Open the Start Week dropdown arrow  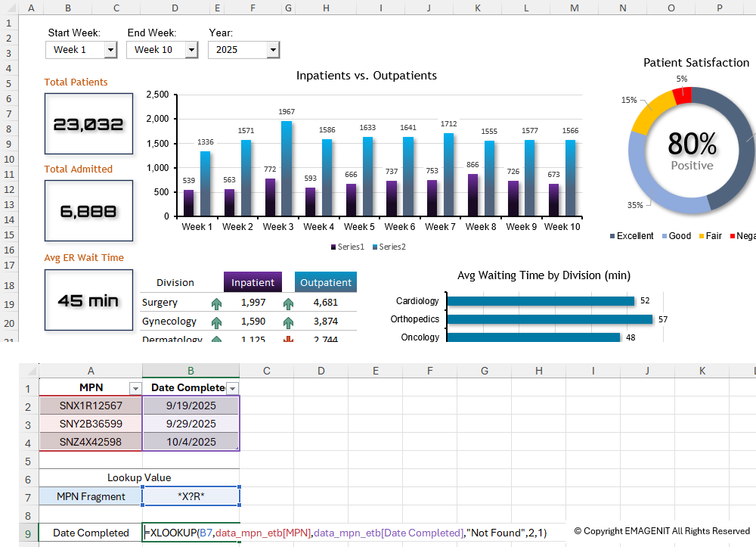pyautogui.click(x=110, y=50)
